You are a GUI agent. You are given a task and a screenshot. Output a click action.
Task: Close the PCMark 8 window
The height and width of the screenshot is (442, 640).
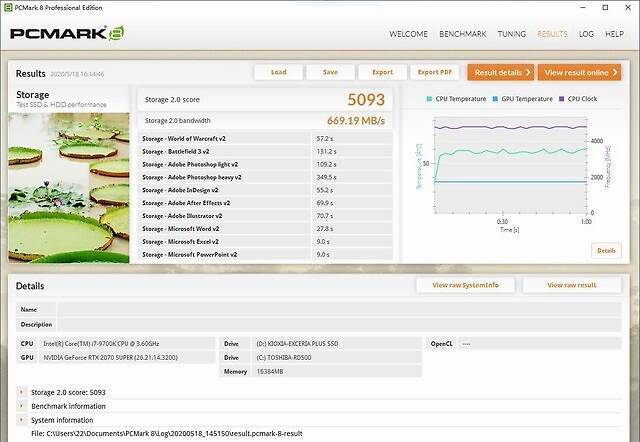click(x=628, y=7)
